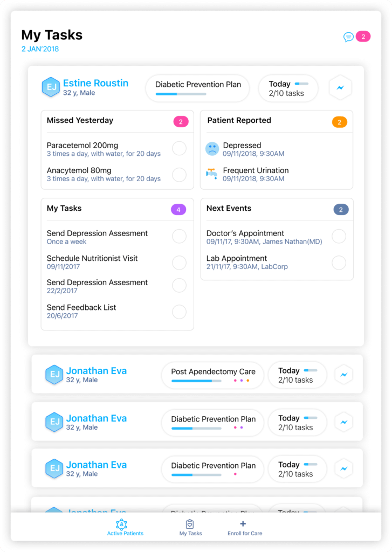Open the Active Patients tab

point(125,533)
